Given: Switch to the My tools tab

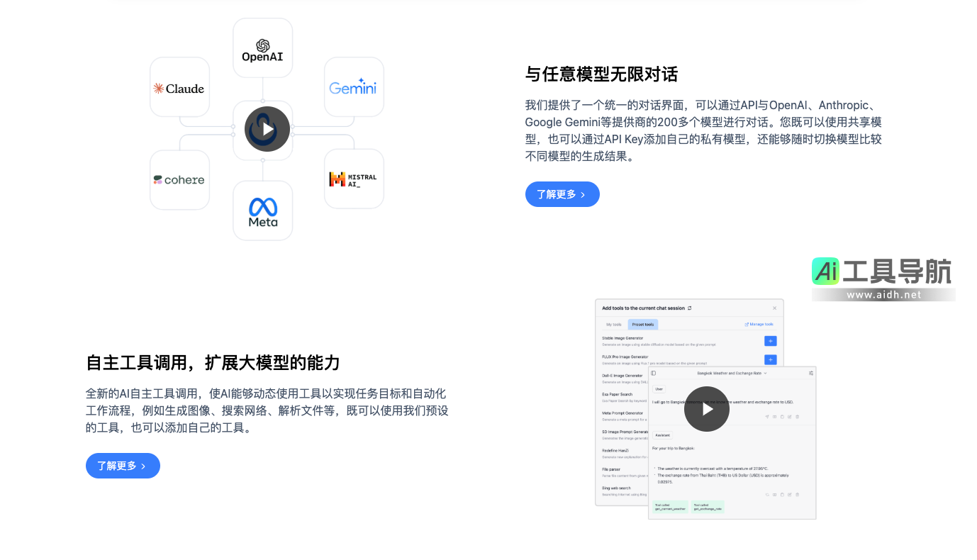Looking at the screenshot, I should pos(613,325).
